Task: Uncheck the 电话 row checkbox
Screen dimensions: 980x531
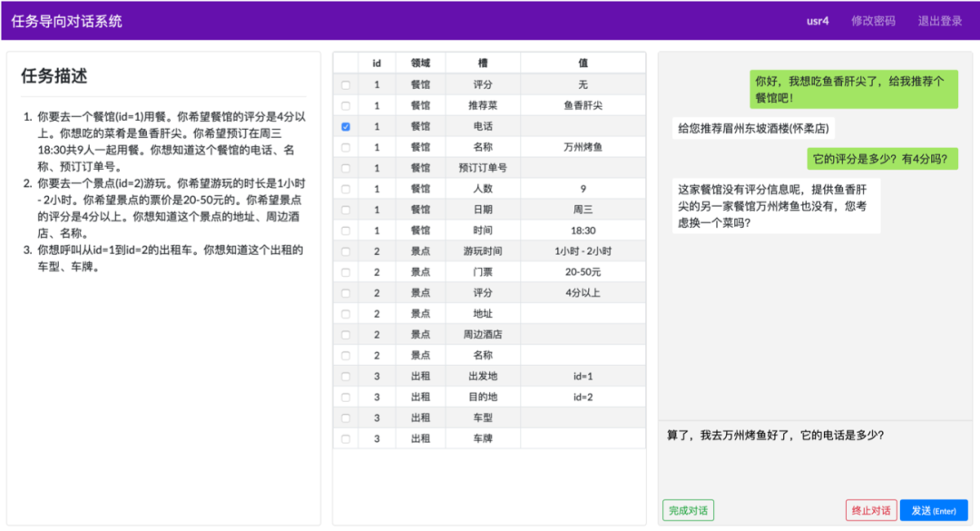Action: pyautogui.click(x=345, y=126)
